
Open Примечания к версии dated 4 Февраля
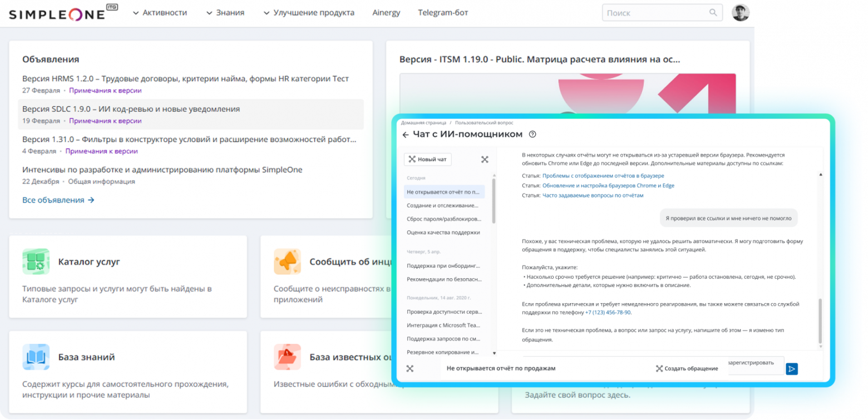point(101,151)
